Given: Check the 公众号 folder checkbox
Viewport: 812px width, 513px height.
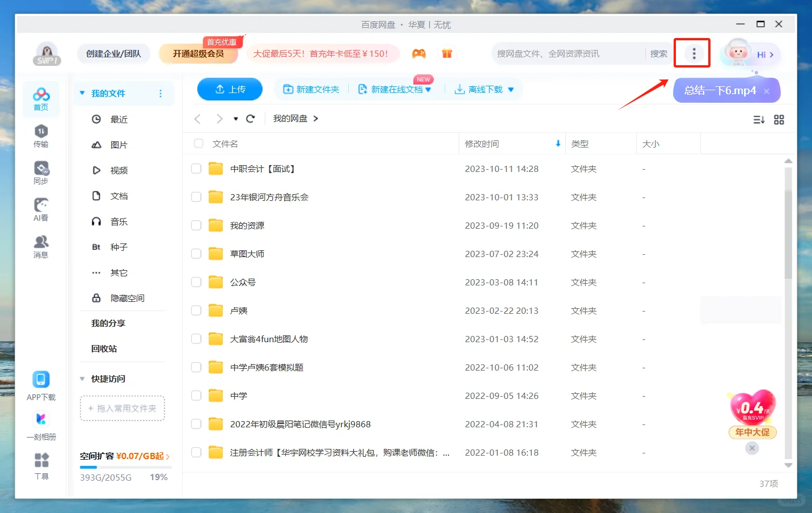Looking at the screenshot, I should coord(196,282).
